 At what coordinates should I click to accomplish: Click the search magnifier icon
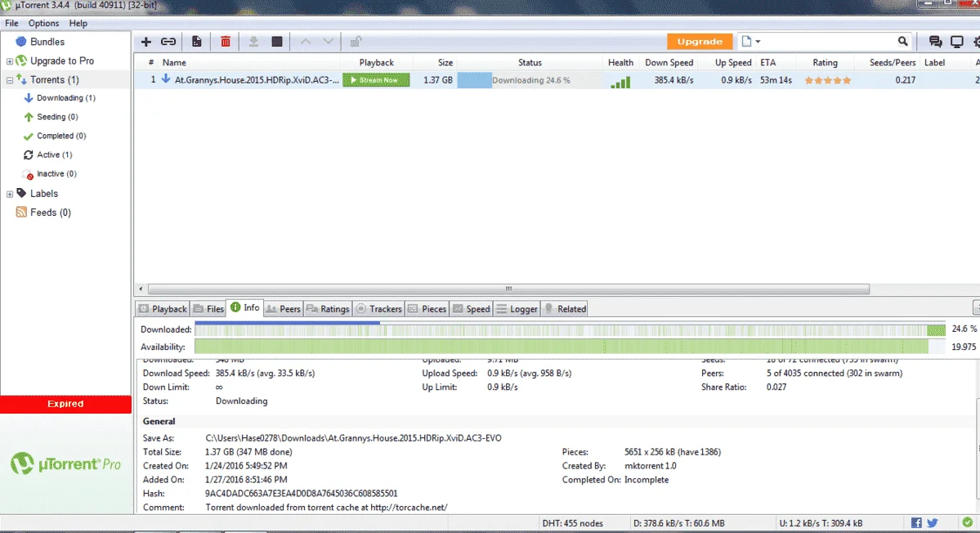[902, 41]
